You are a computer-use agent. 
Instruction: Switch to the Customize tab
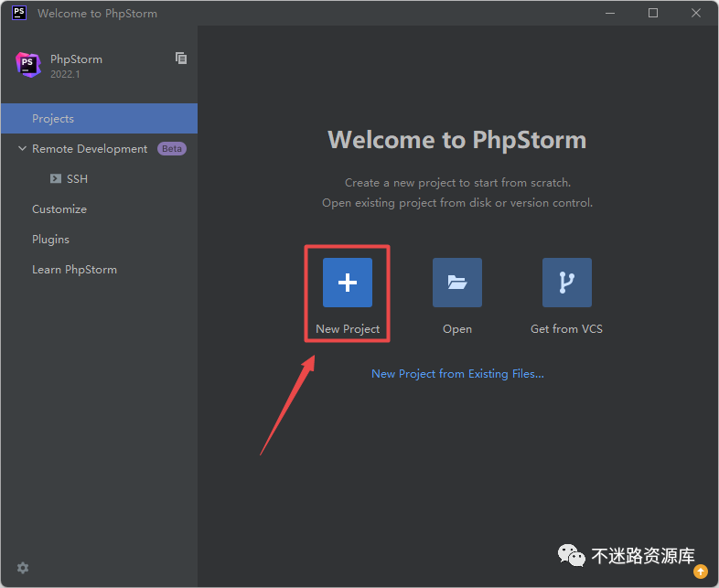click(99, 209)
